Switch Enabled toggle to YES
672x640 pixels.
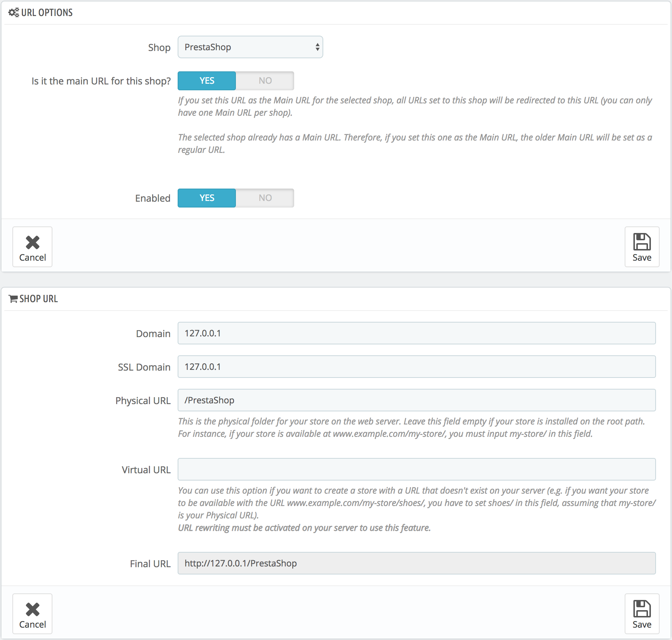207,198
